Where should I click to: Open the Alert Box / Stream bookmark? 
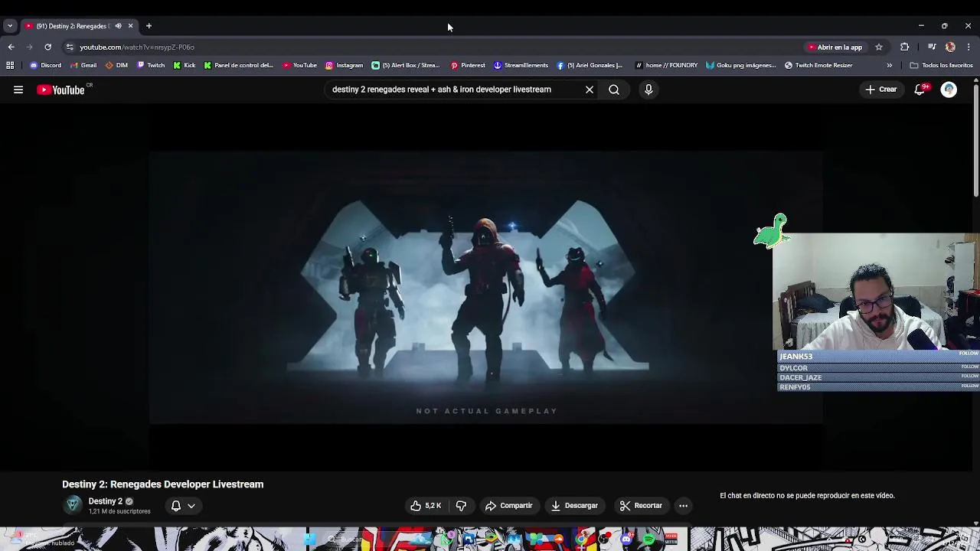406,65
